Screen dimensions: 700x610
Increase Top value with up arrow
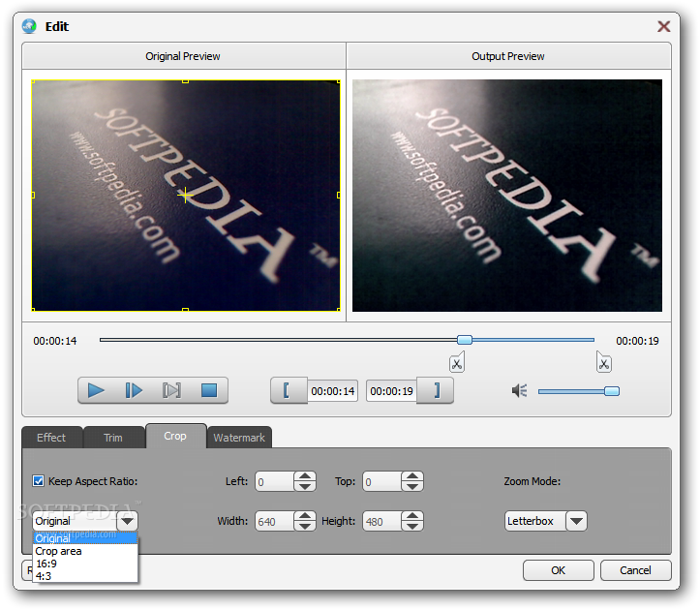point(412,476)
